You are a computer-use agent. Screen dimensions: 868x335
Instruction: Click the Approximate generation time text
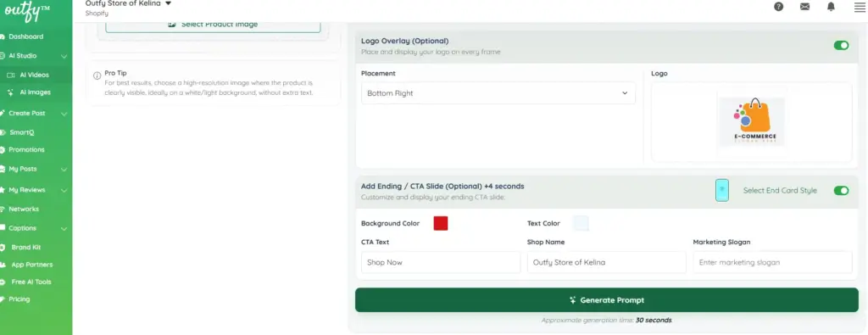[x=607, y=320]
